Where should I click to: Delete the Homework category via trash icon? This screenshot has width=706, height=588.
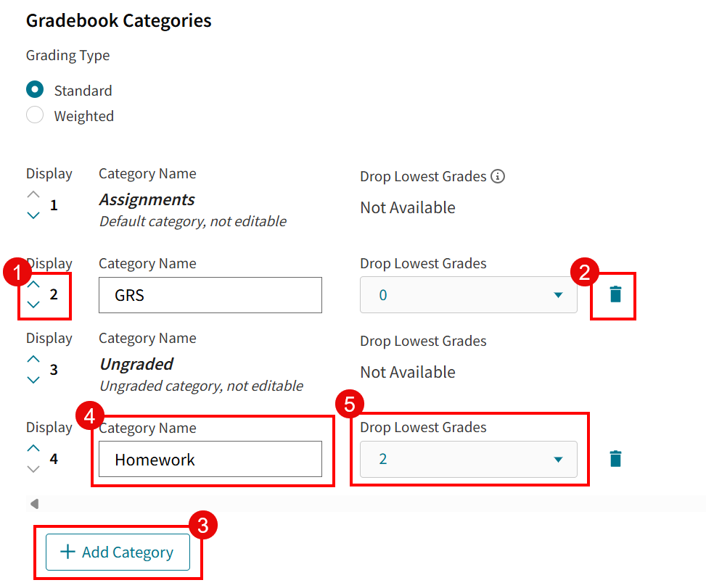pyautogui.click(x=615, y=458)
